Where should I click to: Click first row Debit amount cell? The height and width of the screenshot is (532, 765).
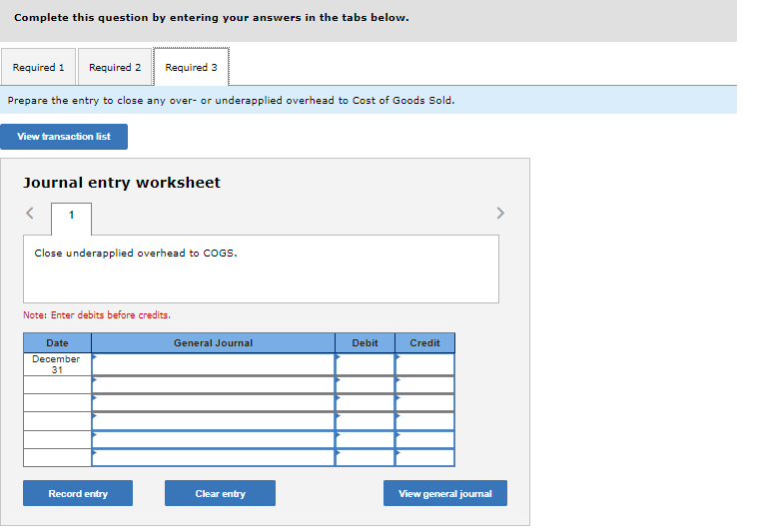tap(365, 364)
